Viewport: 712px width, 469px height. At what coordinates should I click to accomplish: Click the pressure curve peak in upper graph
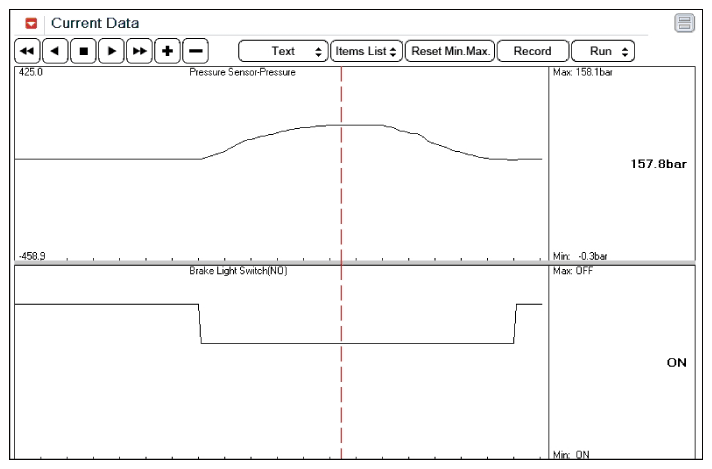click(354, 125)
